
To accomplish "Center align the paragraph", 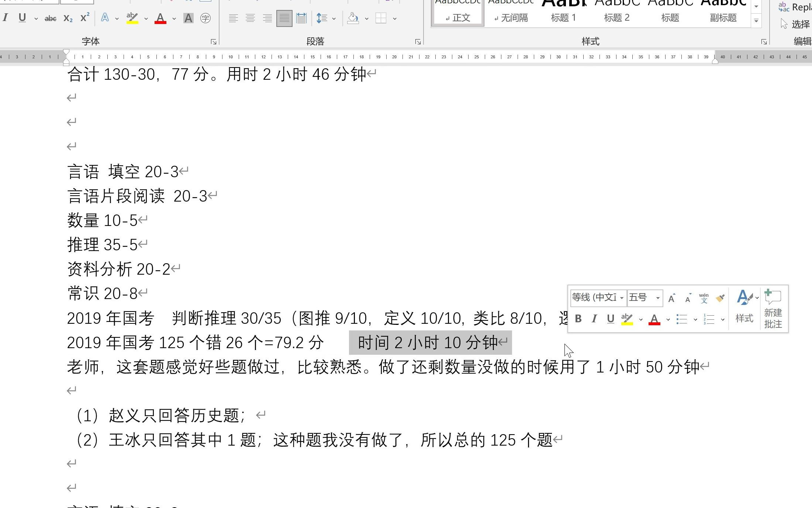I will [x=250, y=18].
